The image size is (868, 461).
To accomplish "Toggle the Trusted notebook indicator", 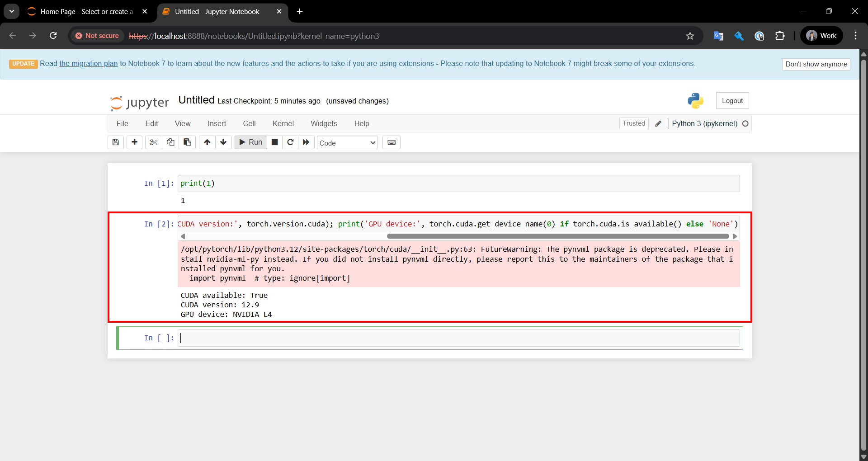I will tap(633, 123).
